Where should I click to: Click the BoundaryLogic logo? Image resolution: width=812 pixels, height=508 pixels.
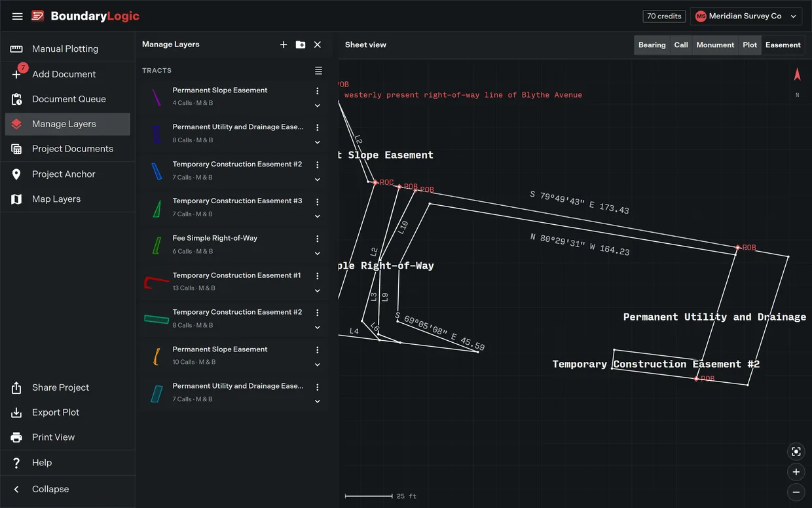pos(86,16)
